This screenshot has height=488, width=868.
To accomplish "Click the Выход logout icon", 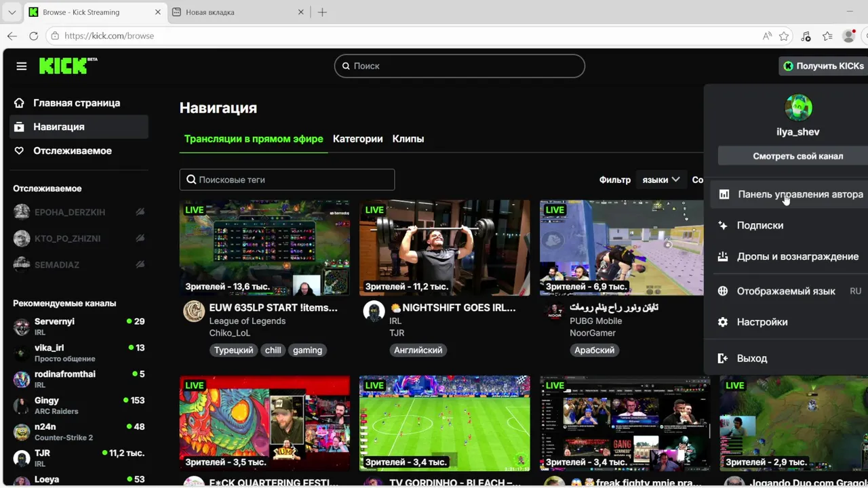I will tap(723, 358).
